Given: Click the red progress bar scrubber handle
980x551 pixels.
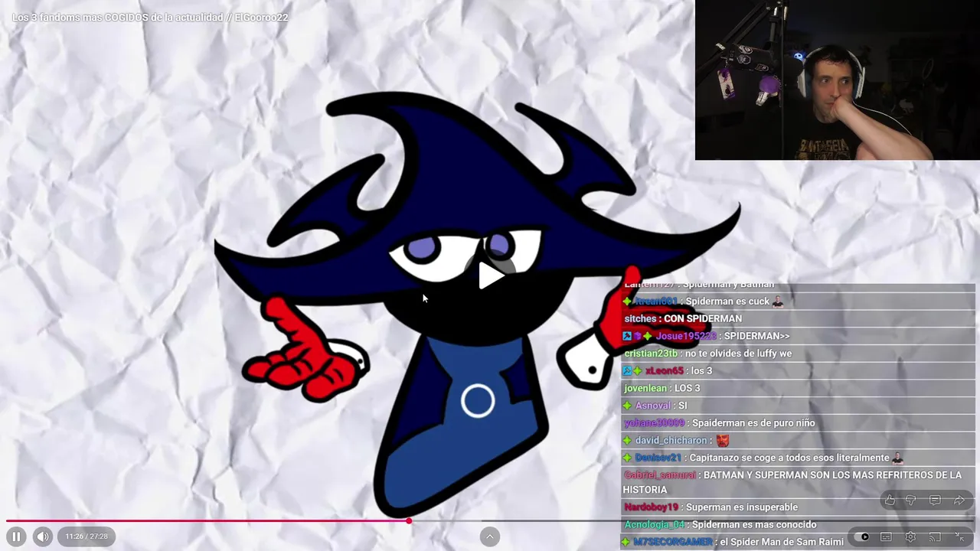Looking at the screenshot, I should click(409, 521).
